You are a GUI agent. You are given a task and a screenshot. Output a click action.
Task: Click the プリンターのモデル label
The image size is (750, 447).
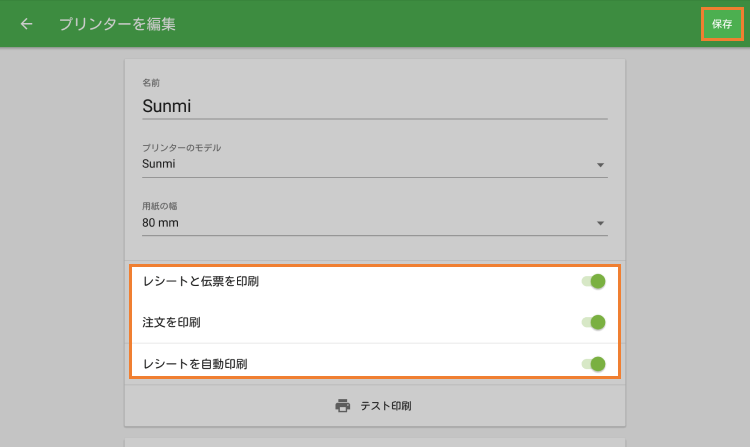coord(181,147)
